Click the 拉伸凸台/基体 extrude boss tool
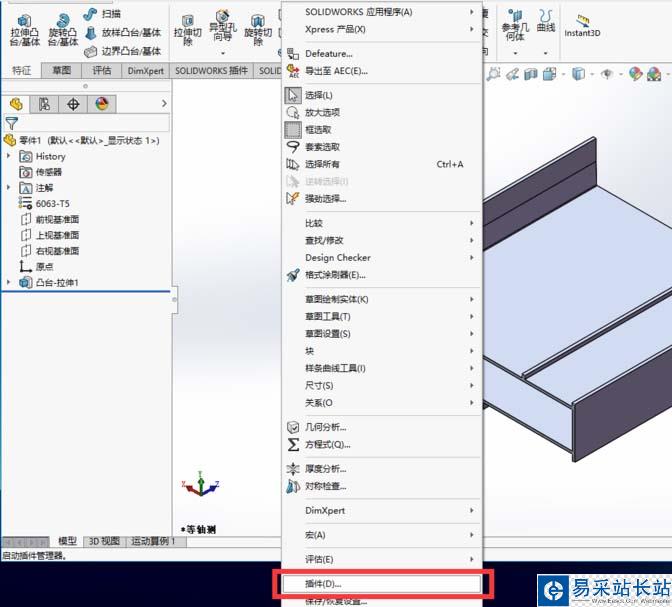Image resolution: width=672 pixels, height=607 pixels. [24, 30]
